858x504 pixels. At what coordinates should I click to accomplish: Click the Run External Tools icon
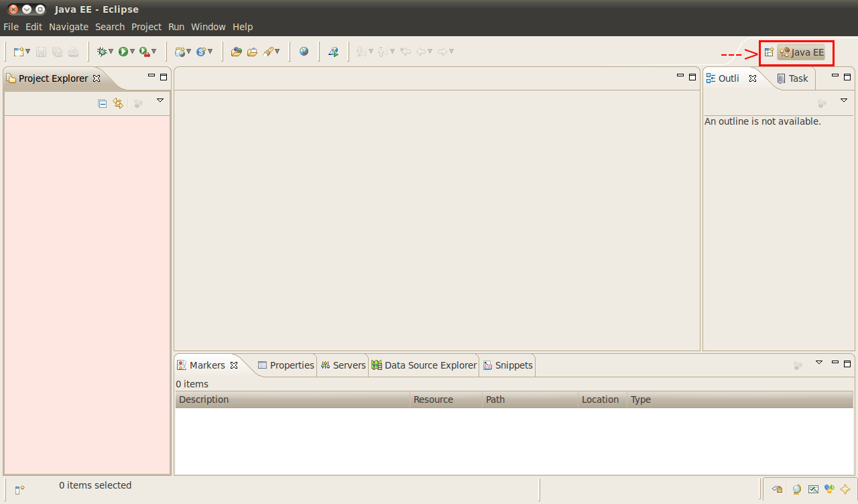tap(144, 52)
